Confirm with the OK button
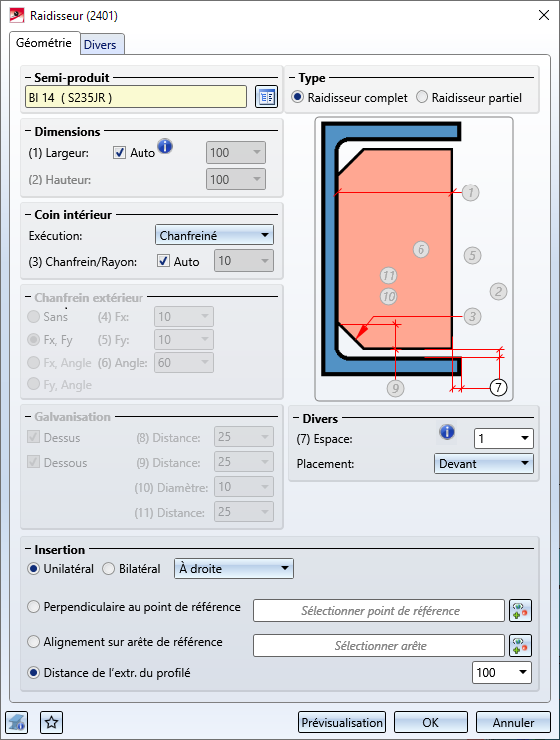Image resolution: width=560 pixels, height=740 pixels. tap(430, 722)
